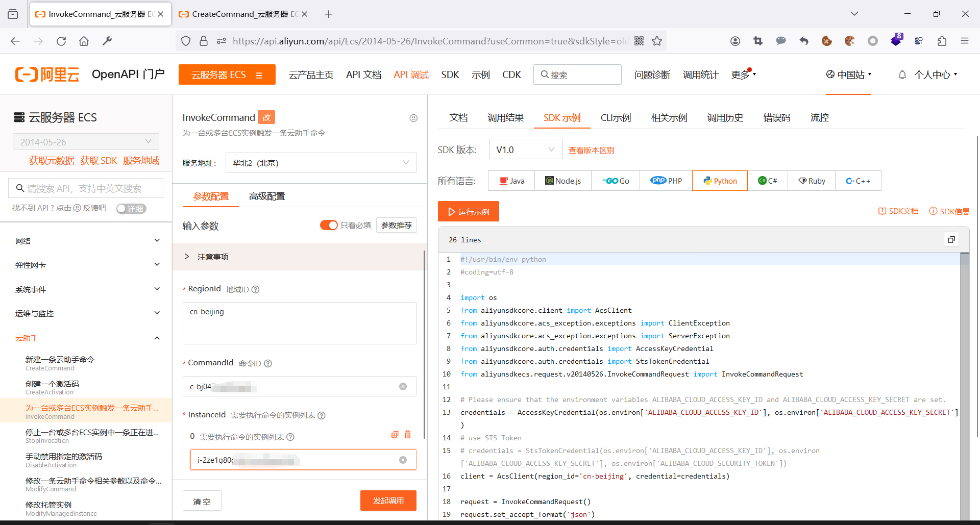The height and width of the screenshot is (525, 980).
Task: Open the chat bubble toolbar icon
Action: [781, 41]
